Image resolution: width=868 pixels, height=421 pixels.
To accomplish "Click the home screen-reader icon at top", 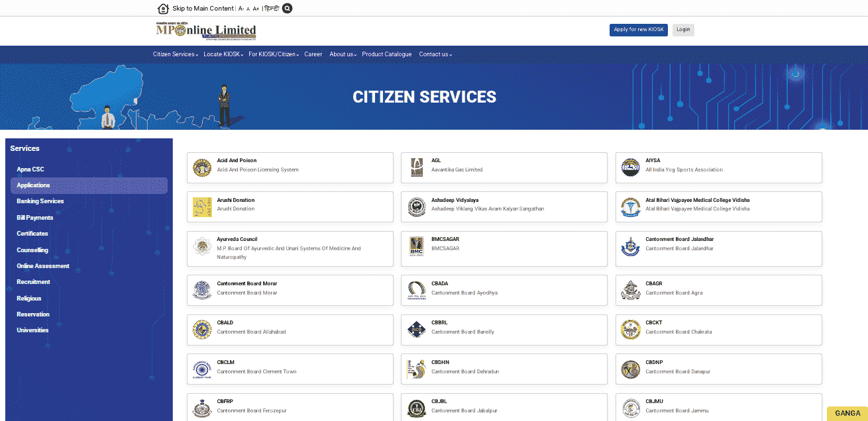I will (x=163, y=9).
